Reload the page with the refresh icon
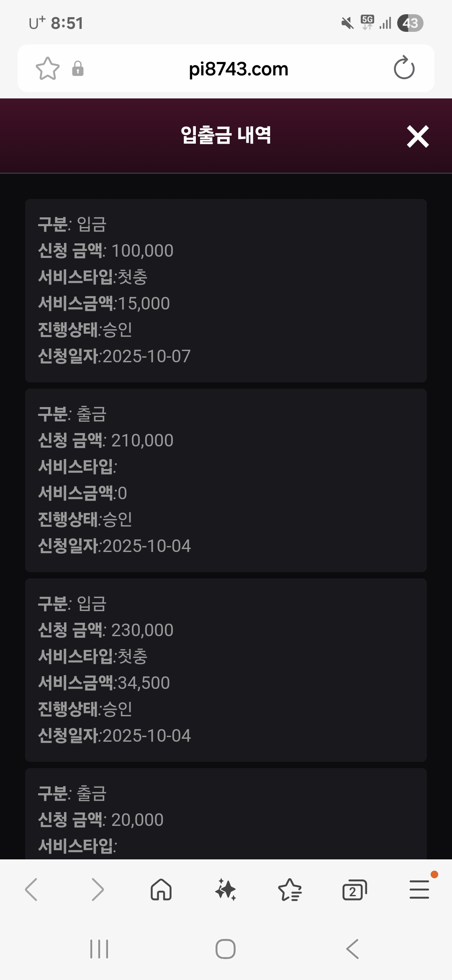The image size is (452, 980). pyautogui.click(x=404, y=68)
